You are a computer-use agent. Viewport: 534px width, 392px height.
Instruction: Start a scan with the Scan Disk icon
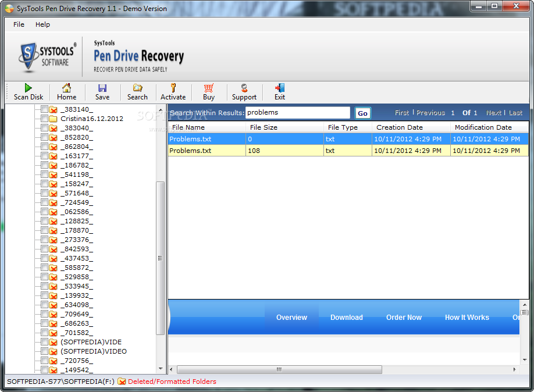click(x=29, y=88)
